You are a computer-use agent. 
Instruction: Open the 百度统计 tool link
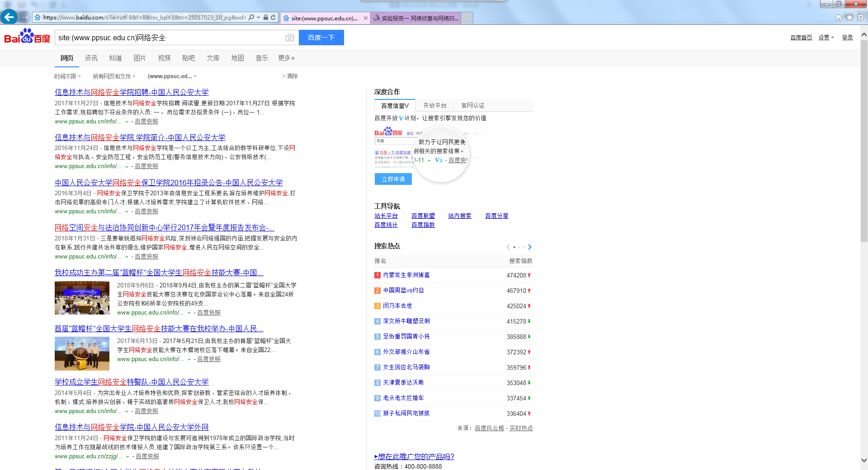tap(386, 225)
